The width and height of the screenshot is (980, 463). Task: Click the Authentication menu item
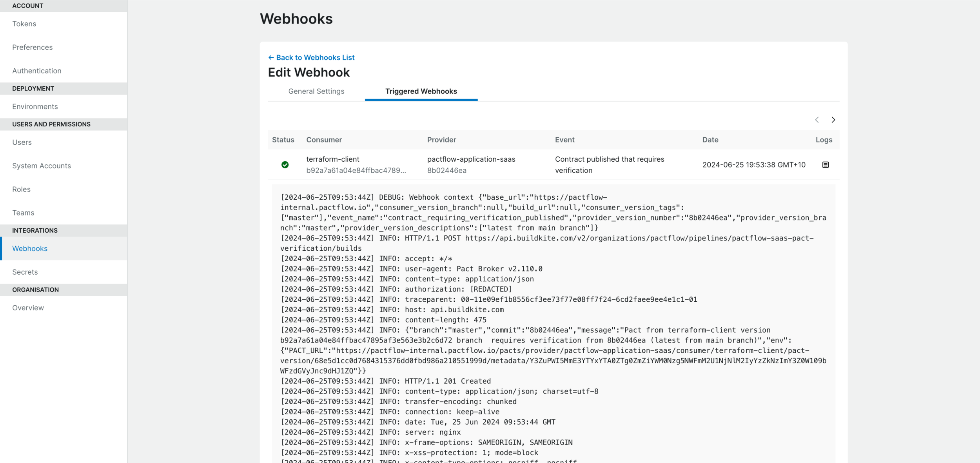[37, 70]
